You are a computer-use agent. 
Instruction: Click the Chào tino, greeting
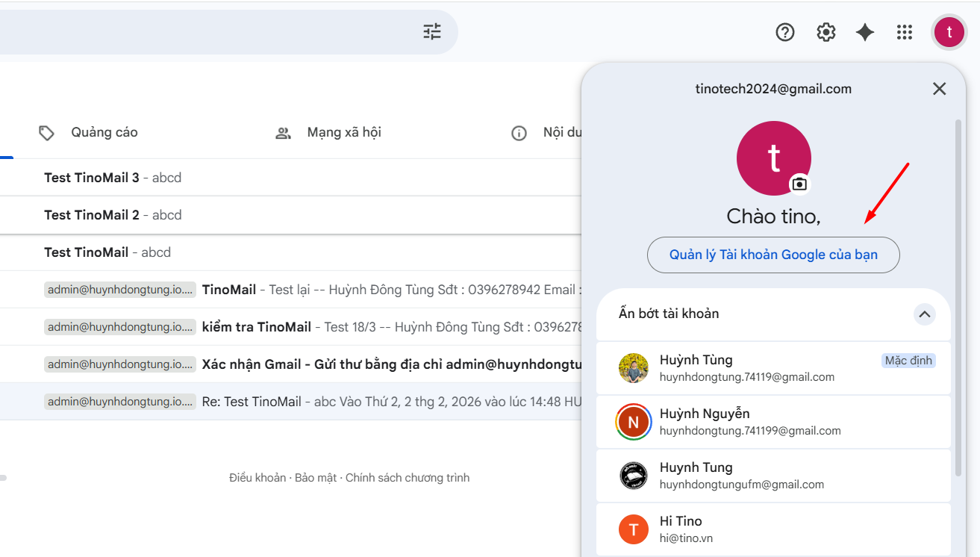coord(773,217)
